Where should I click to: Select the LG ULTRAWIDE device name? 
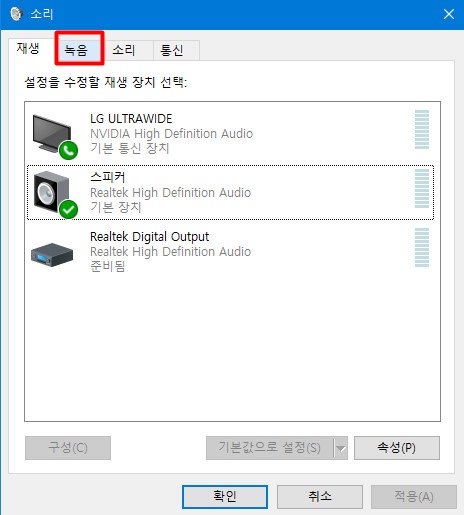(131, 119)
